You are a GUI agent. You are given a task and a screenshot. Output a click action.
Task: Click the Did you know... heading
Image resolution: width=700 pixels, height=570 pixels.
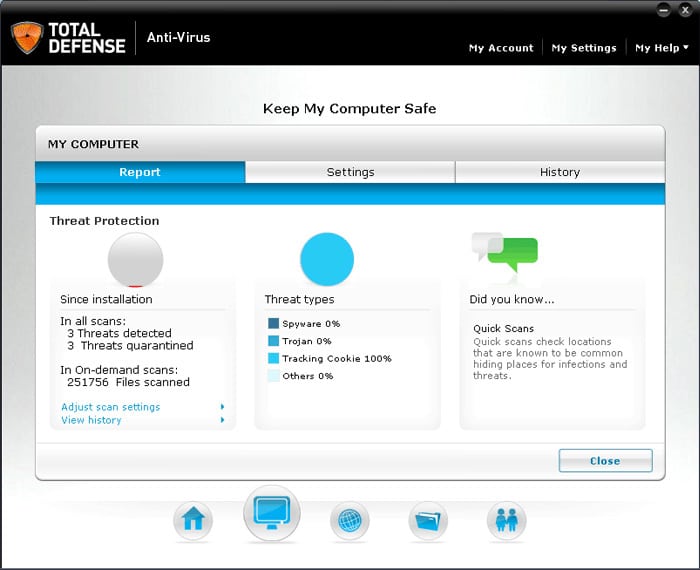(512, 299)
